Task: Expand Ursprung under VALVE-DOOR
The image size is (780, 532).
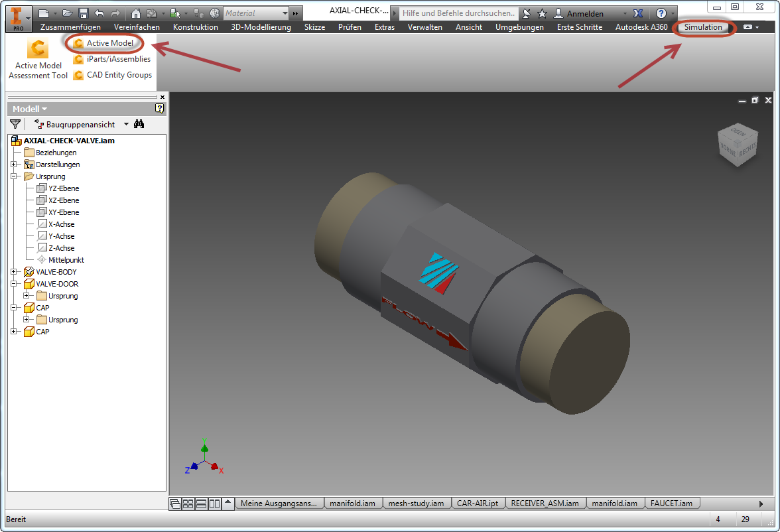Action: point(27,296)
